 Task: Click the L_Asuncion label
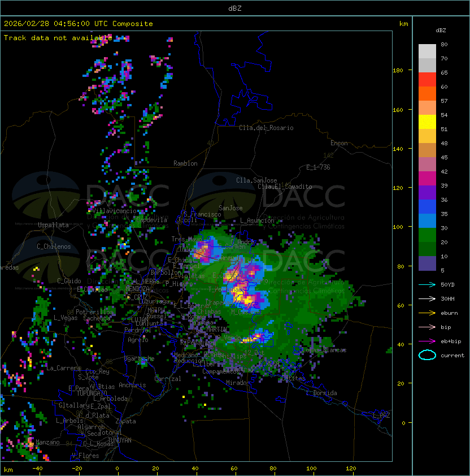(257, 220)
